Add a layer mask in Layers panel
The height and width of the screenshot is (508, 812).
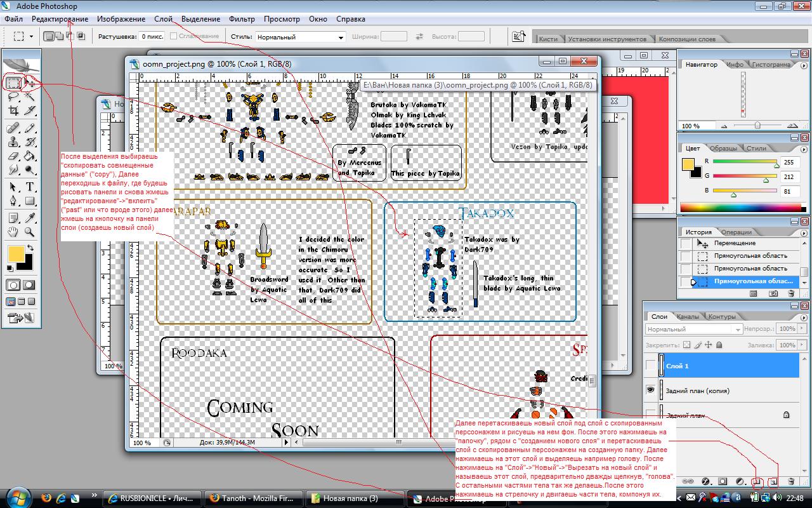(723, 482)
